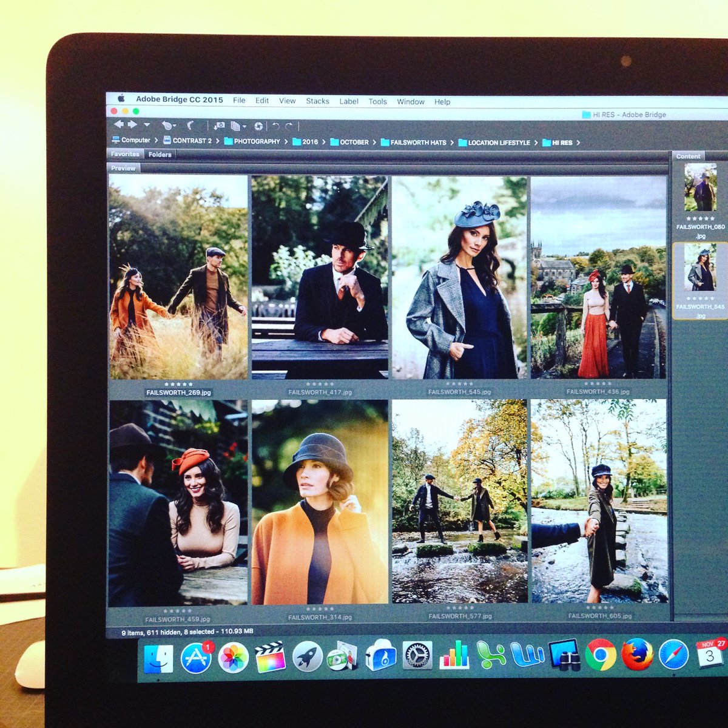Select preview image FAILSWORTH_314.jpg
The image size is (728, 728).
tap(320, 502)
